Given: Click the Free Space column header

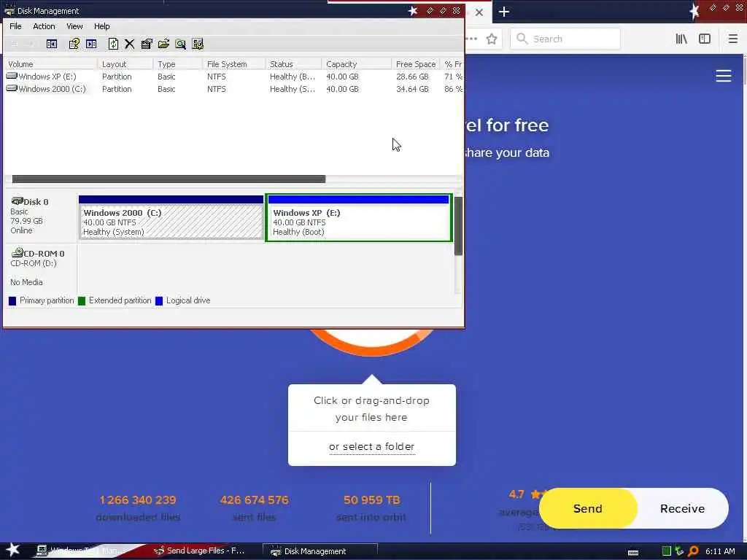Looking at the screenshot, I should (415, 64).
